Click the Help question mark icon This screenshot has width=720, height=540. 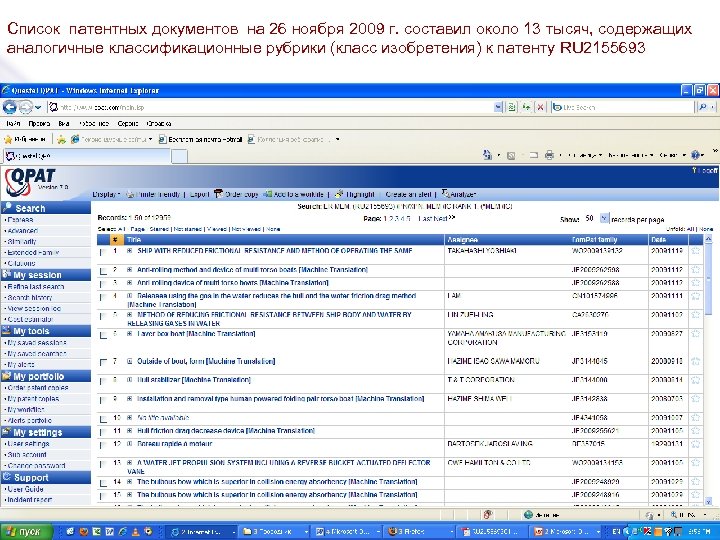696,155
